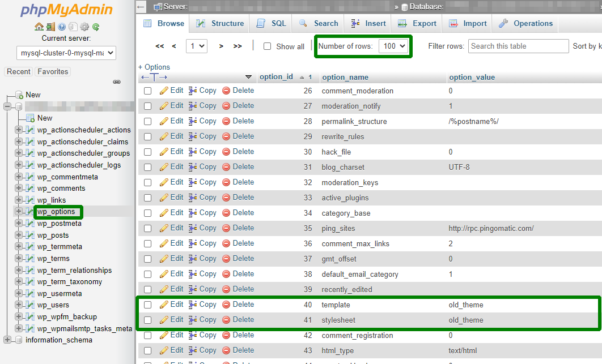Screen dimensions: 602x364
Task: Reload navigation panel with green refresh icon
Action: tap(96, 27)
